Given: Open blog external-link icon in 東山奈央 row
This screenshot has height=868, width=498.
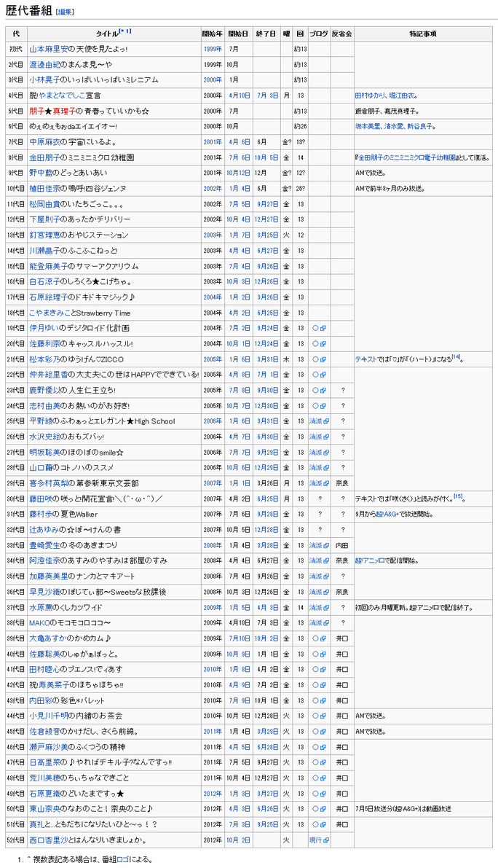Looking at the screenshot, I should point(323,809).
